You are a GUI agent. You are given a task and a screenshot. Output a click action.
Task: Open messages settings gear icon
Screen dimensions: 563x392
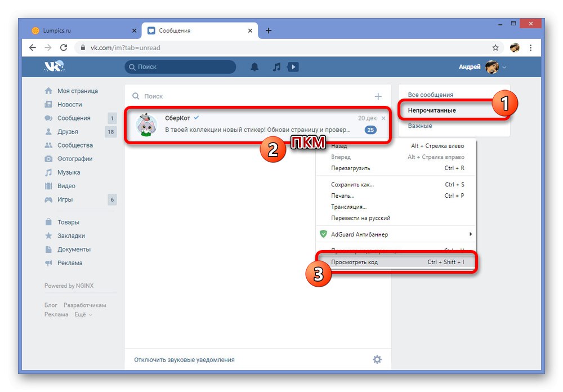377,359
